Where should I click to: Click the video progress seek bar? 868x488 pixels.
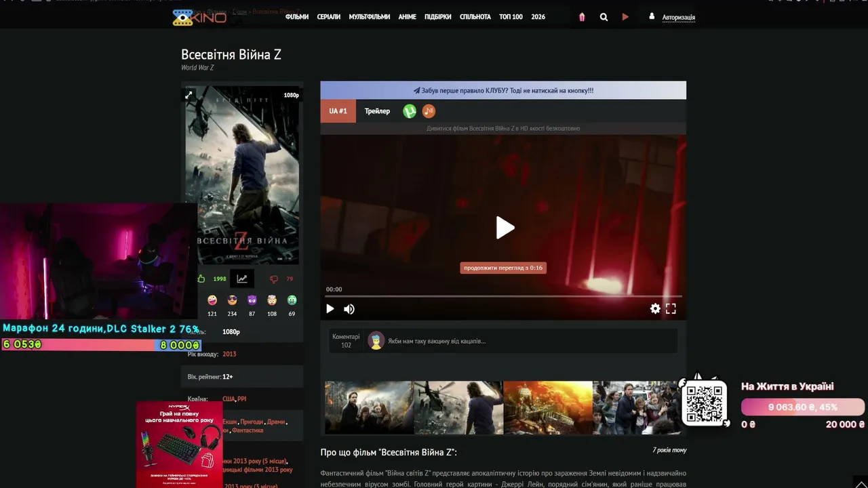(503, 296)
